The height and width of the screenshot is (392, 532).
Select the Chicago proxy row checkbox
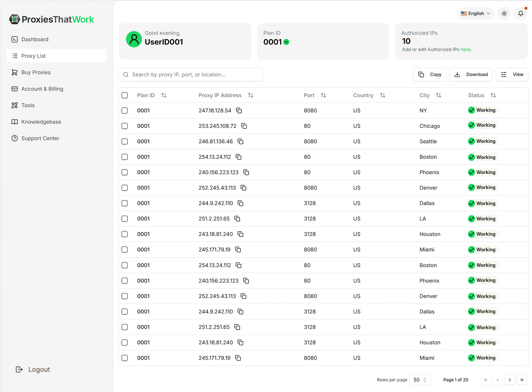coord(125,126)
